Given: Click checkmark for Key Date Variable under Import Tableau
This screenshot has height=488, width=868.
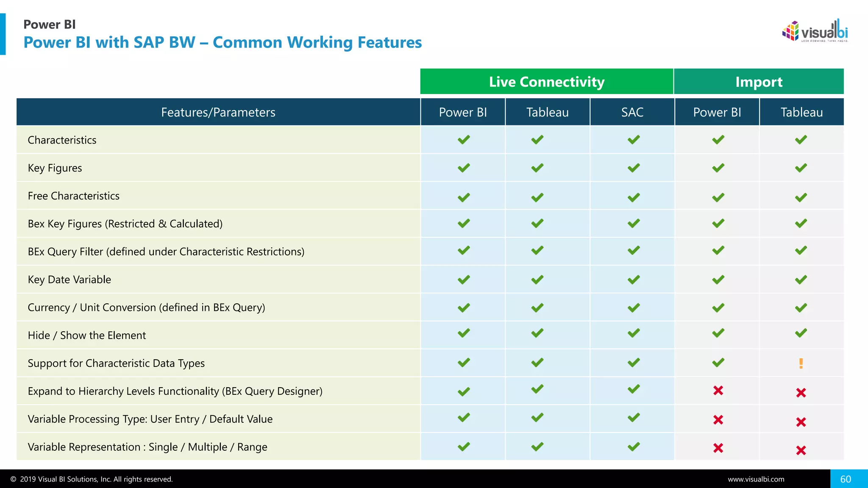Looking at the screenshot, I should (801, 280).
